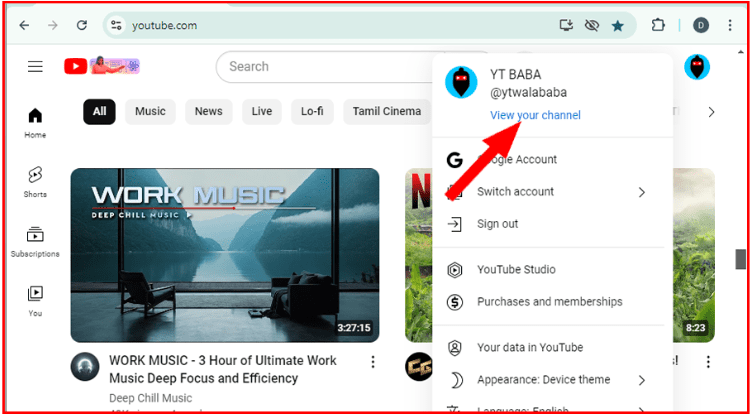Open Shorts in the sidebar
The width and height of the screenshot is (752, 415).
[x=35, y=182]
